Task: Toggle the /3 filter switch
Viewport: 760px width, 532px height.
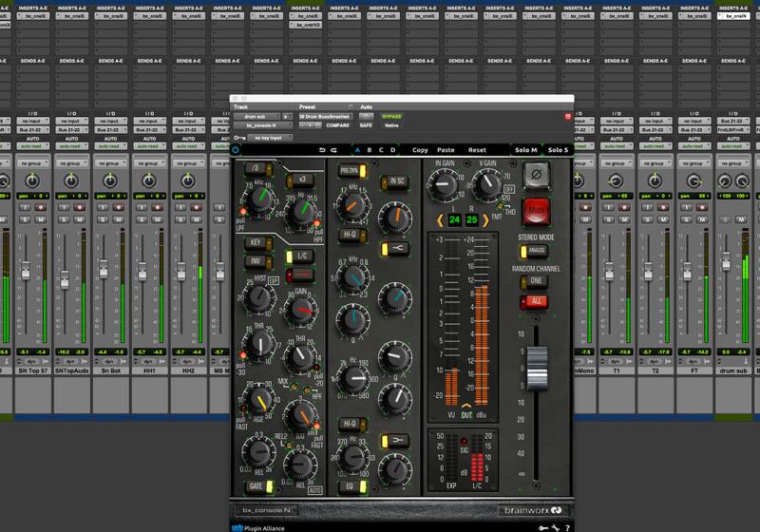Action: coord(258,168)
